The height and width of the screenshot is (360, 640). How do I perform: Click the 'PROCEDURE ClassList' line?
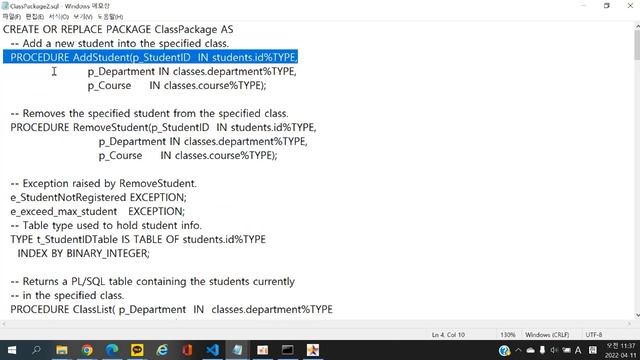tap(171, 309)
